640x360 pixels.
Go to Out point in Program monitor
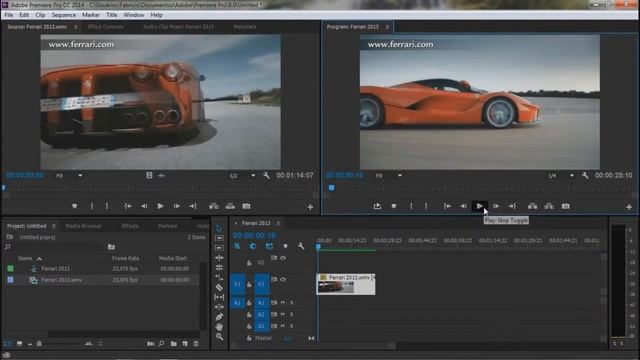(512, 206)
